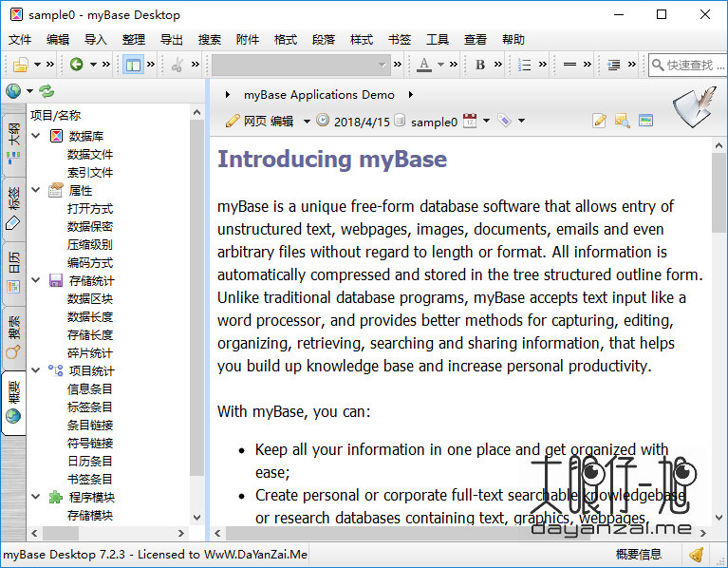Switch to the 大纲 side tab

pos(13,144)
